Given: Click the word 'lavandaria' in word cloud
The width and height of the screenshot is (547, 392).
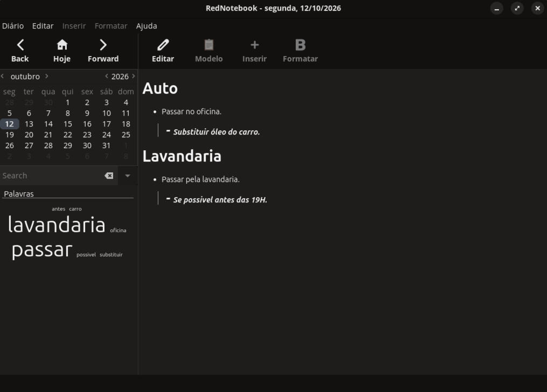Looking at the screenshot, I should 57,225.
